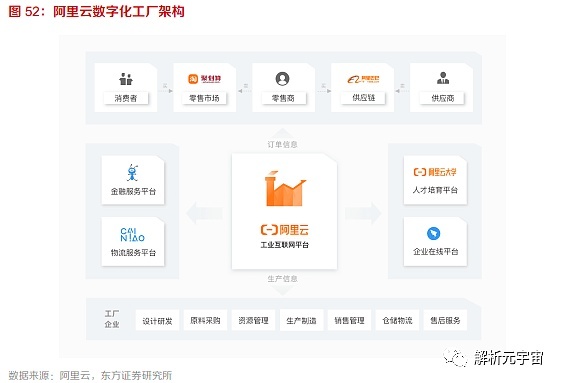The width and height of the screenshot is (561, 383).
Task: Click the CAINIAO logistics logo
Action: point(132,235)
